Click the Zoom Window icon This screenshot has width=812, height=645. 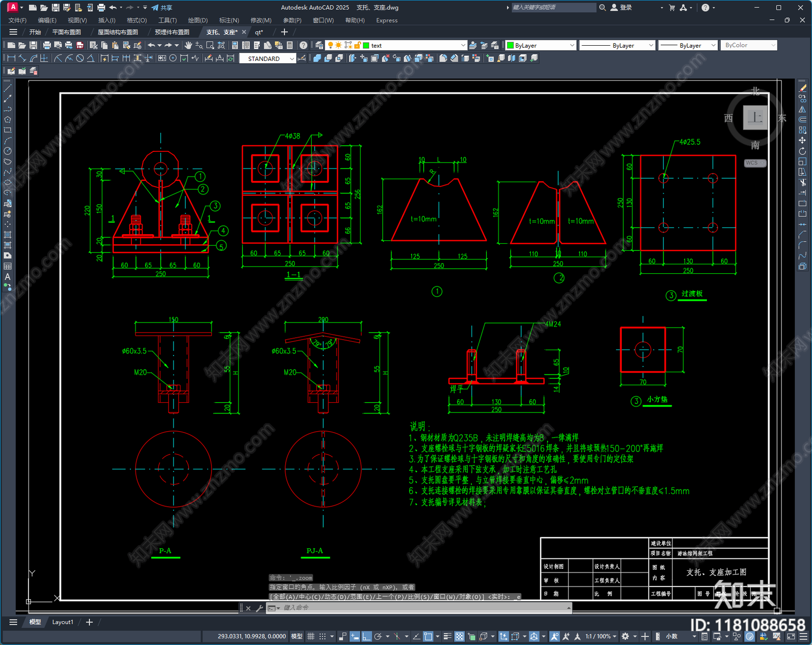click(x=210, y=45)
